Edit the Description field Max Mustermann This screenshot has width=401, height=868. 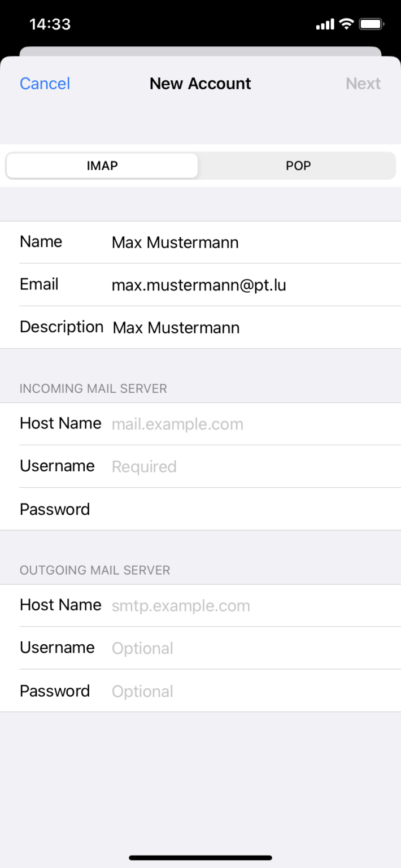click(200, 327)
